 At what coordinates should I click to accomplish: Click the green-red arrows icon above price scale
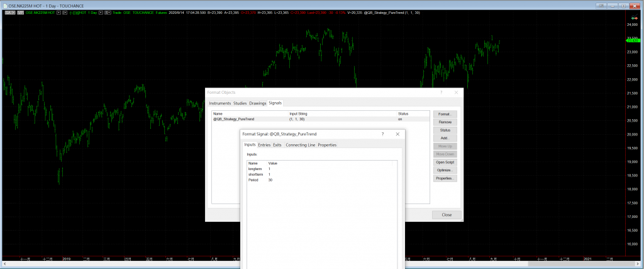tap(633, 18)
